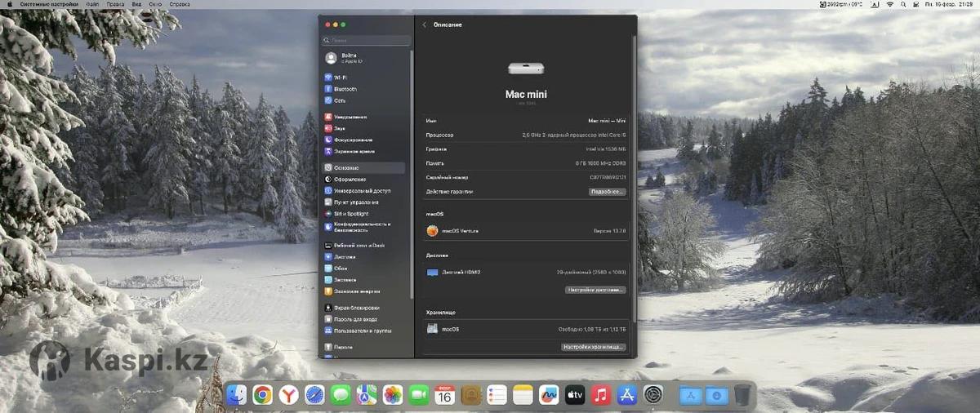Click the sidebar search field
980x413 pixels.
[367, 40]
